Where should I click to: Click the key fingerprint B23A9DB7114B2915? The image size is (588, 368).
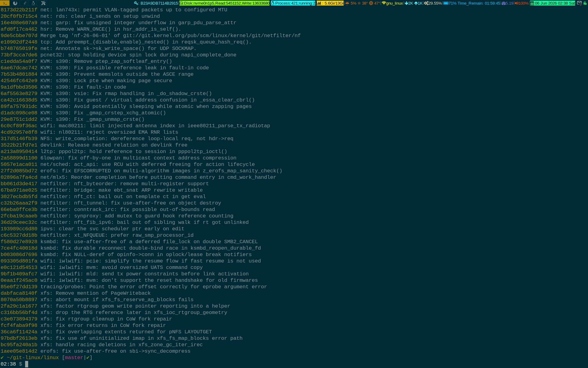[x=156, y=3]
